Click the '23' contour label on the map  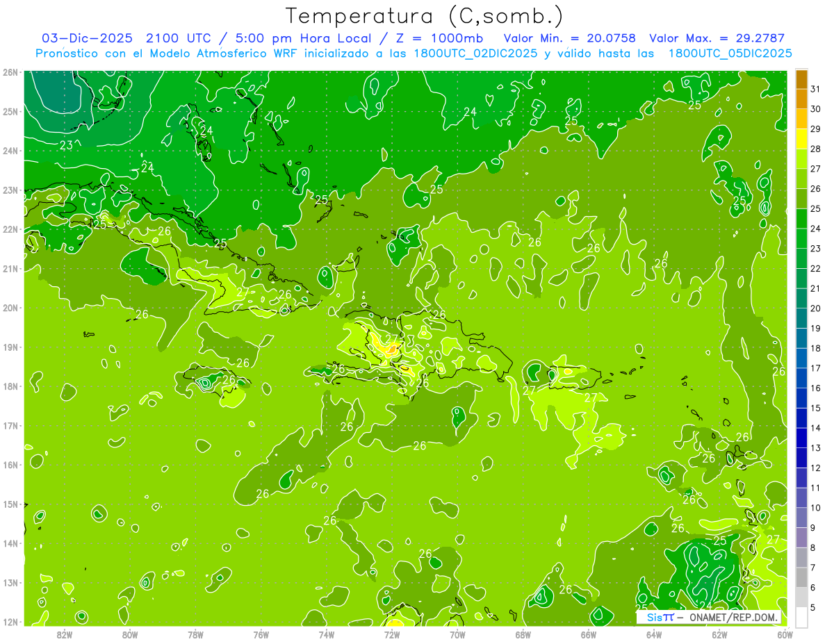[67, 145]
